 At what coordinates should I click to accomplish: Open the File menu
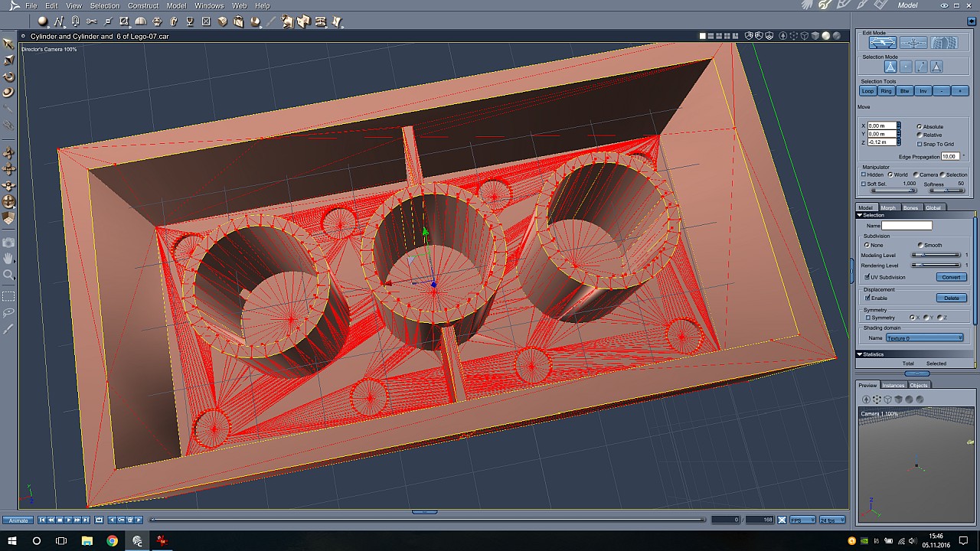coord(31,5)
